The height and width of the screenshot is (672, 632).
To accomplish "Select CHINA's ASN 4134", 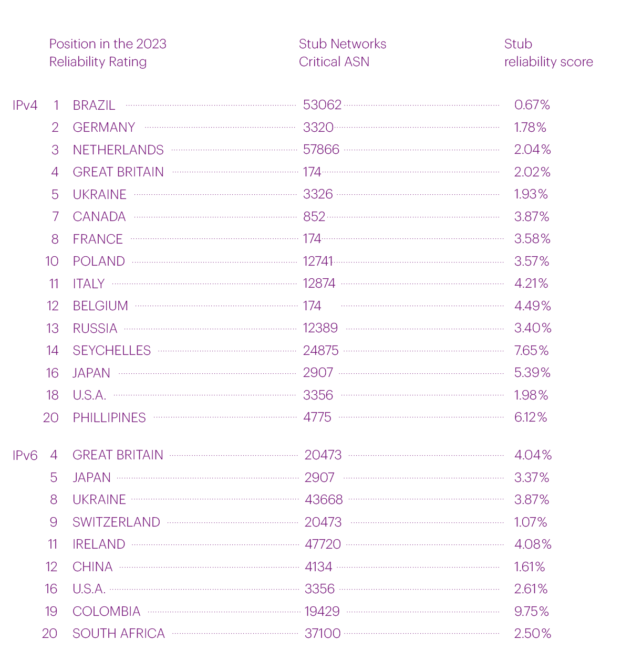I will coord(319,567).
